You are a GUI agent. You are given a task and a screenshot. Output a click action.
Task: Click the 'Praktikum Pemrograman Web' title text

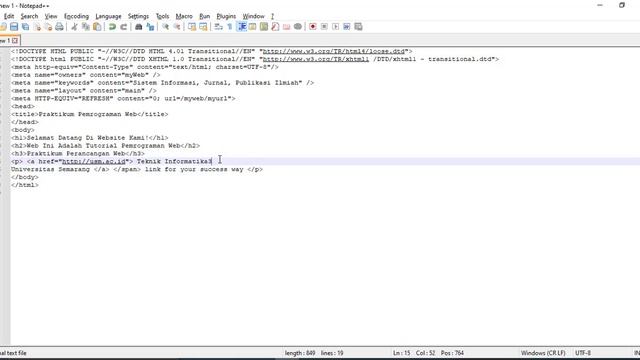tap(87, 114)
